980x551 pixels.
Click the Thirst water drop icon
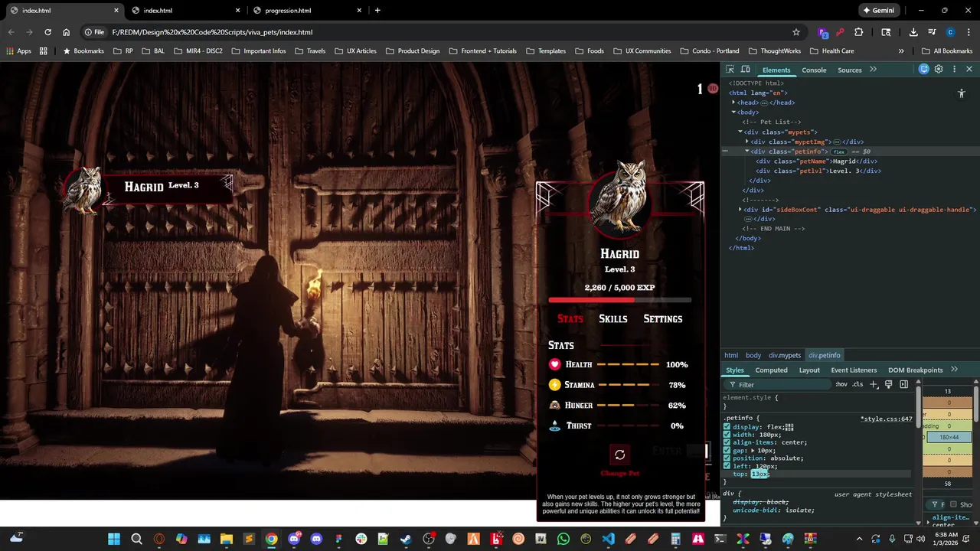click(555, 425)
